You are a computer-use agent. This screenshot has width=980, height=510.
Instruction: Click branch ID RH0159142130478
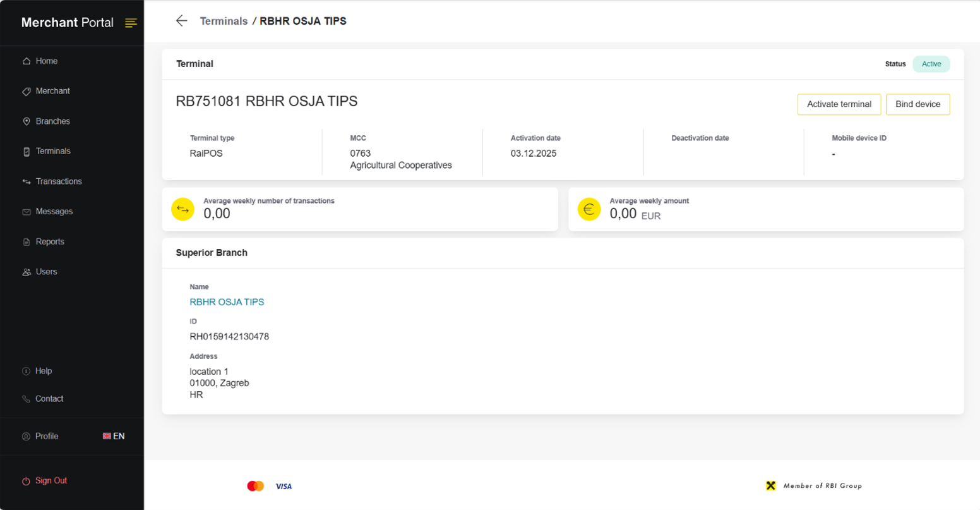229,337
